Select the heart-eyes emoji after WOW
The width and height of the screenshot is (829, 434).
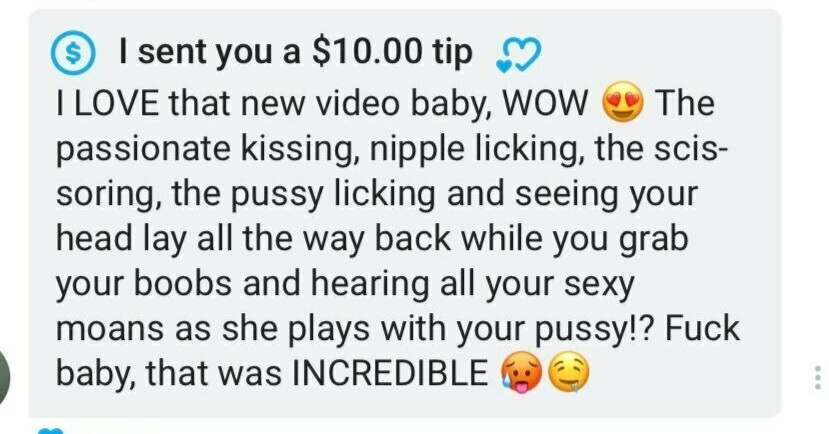coord(623,103)
